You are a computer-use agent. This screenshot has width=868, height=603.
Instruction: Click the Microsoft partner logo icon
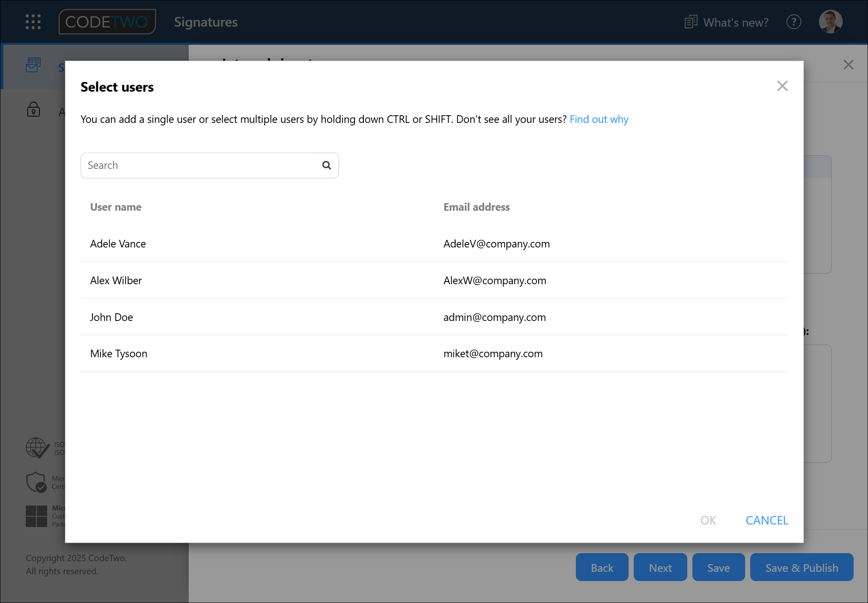point(36,516)
